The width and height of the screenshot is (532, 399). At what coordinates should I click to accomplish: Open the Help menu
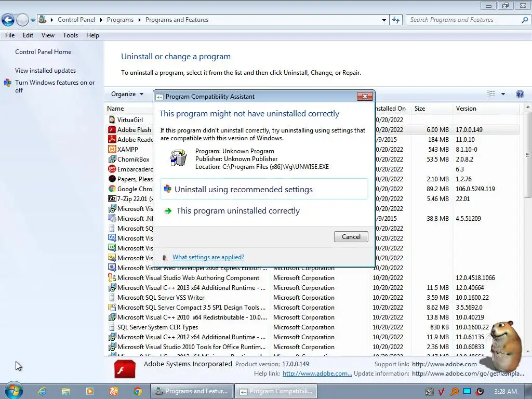tap(92, 35)
